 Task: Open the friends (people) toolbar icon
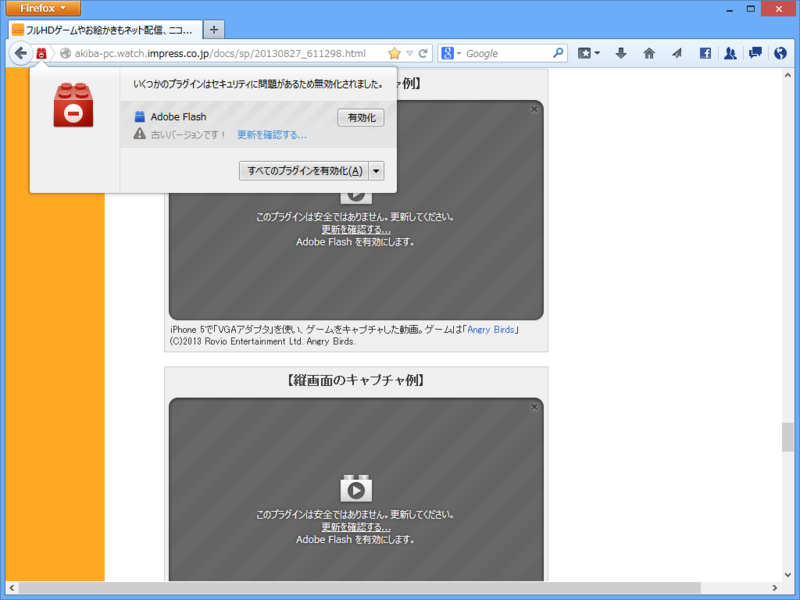(x=730, y=53)
